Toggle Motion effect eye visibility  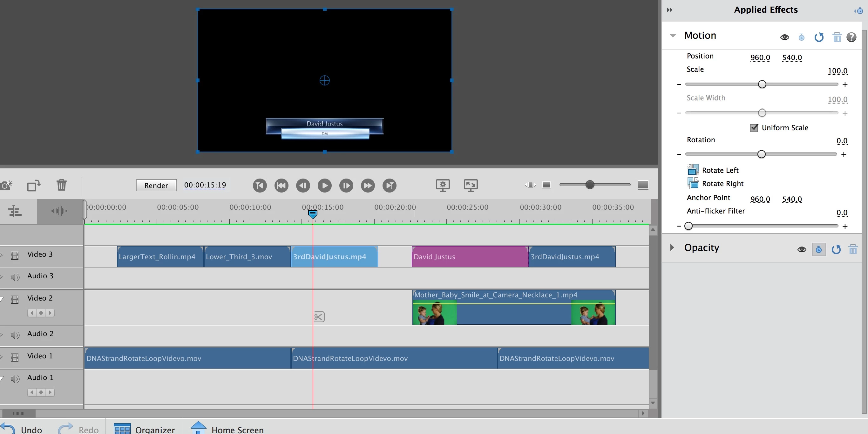point(784,37)
